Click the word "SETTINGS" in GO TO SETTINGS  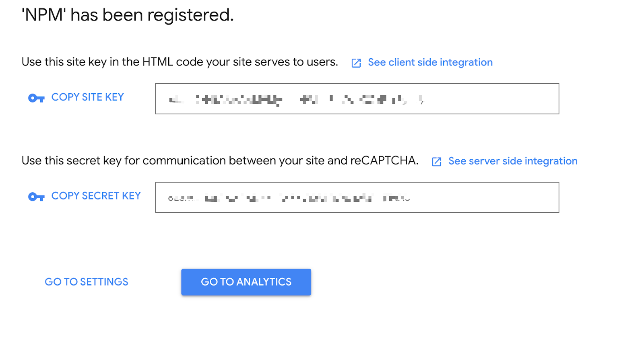[x=104, y=282]
